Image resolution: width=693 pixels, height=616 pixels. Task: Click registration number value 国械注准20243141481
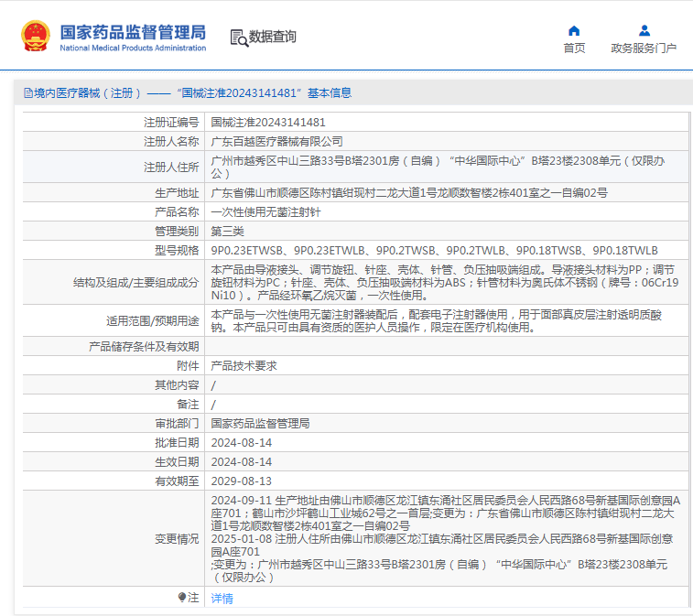(268, 122)
